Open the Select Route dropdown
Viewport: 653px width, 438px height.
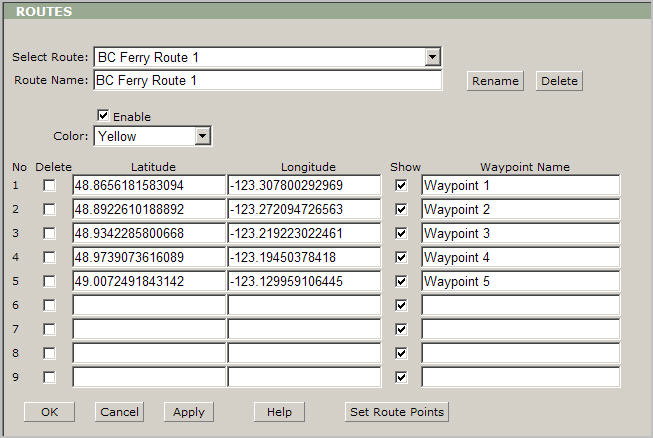pyautogui.click(x=432, y=57)
